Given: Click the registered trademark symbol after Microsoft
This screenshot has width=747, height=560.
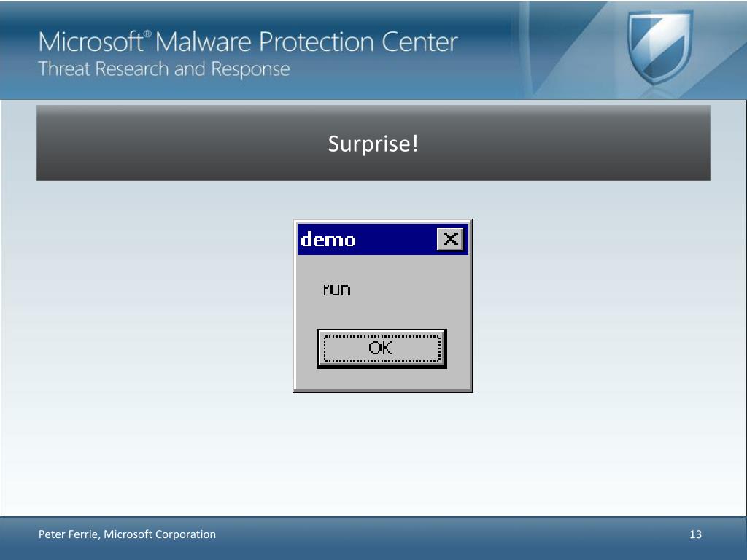Looking at the screenshot, I should [x=147, y=34].
